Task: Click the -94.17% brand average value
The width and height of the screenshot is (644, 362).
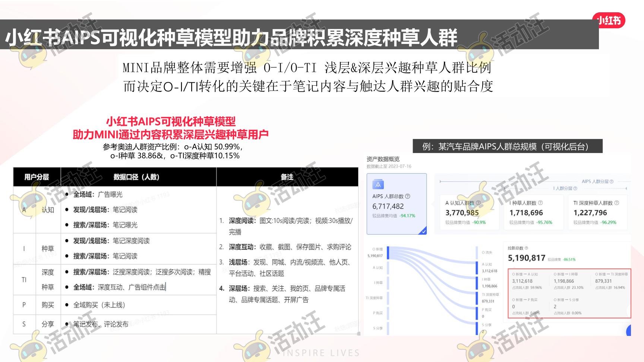Action: click(407, 216)
